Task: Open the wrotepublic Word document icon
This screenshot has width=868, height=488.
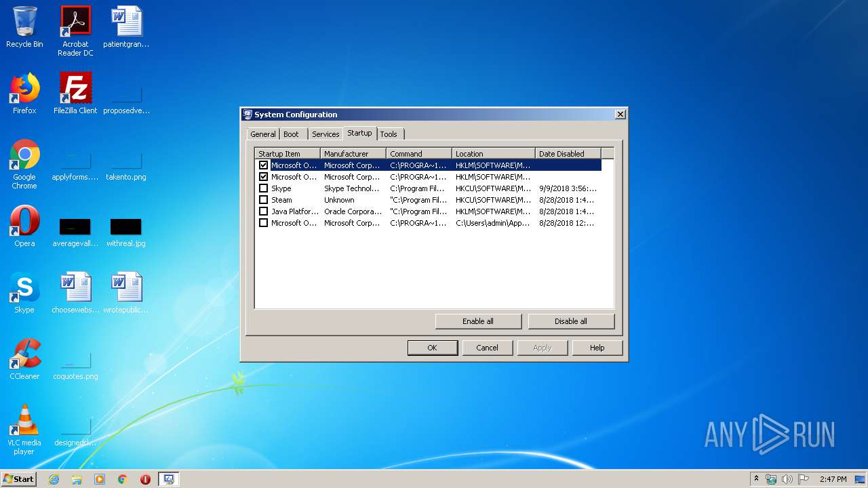Action: tap(126, 293)
